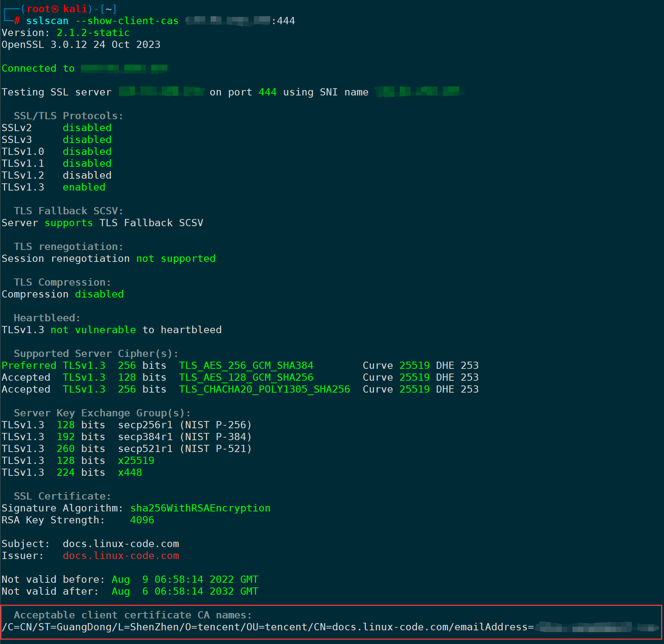Select the RSA Key Strength 4096 value

pos(142,520)
